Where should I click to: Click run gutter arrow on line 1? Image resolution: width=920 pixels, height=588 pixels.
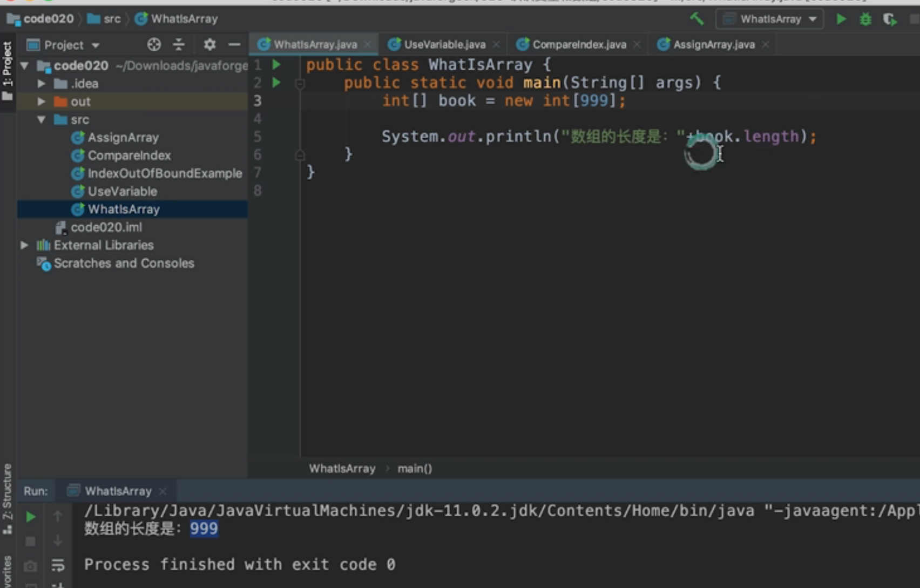276,65
